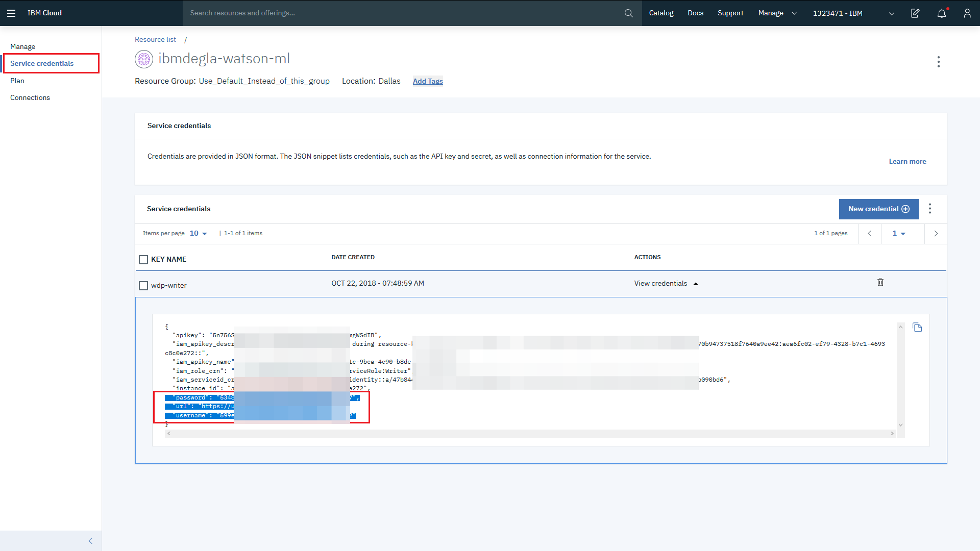
Task: Click the horizontal scrollbar under the JSON
Action: (530, 434)
